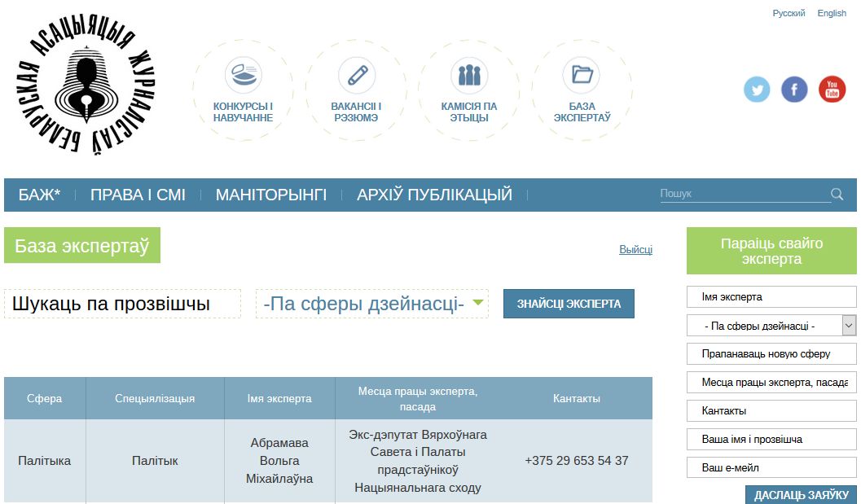
Task: Open the БАЖ* menu item
Action: coord(40,195)
